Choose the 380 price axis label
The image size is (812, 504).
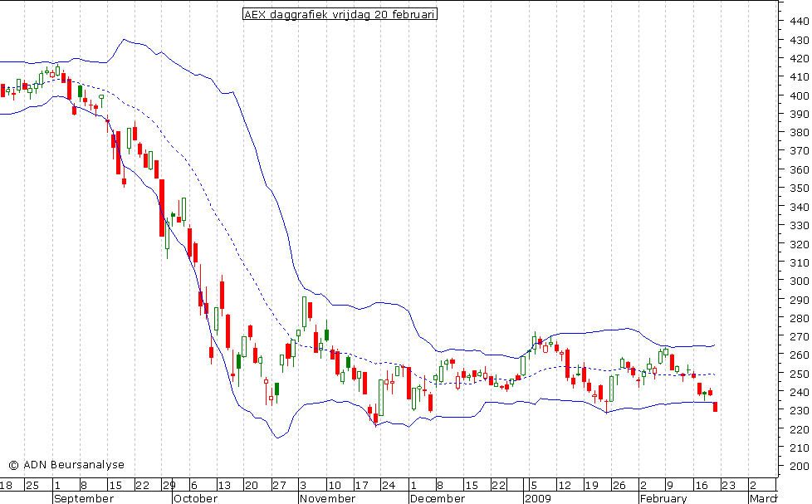click(x=800, y=133)
